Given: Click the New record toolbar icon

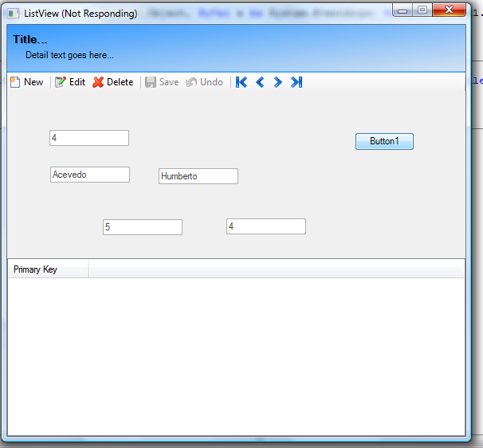Looking at the screenshot, I should click(x=14, y=82).
